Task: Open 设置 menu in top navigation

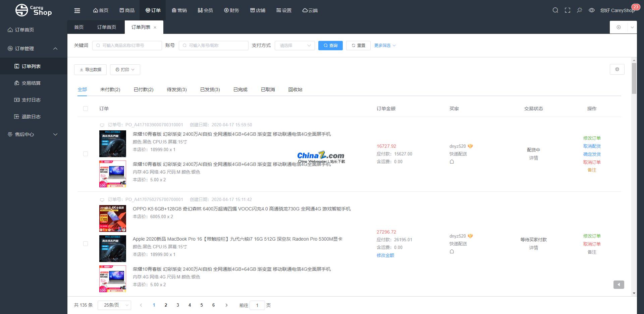Action: pyautogui.click(x=284, y=10)
